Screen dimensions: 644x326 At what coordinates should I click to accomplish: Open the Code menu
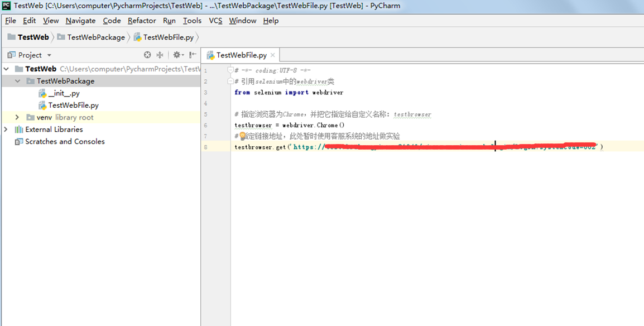[x=112, y=21]
